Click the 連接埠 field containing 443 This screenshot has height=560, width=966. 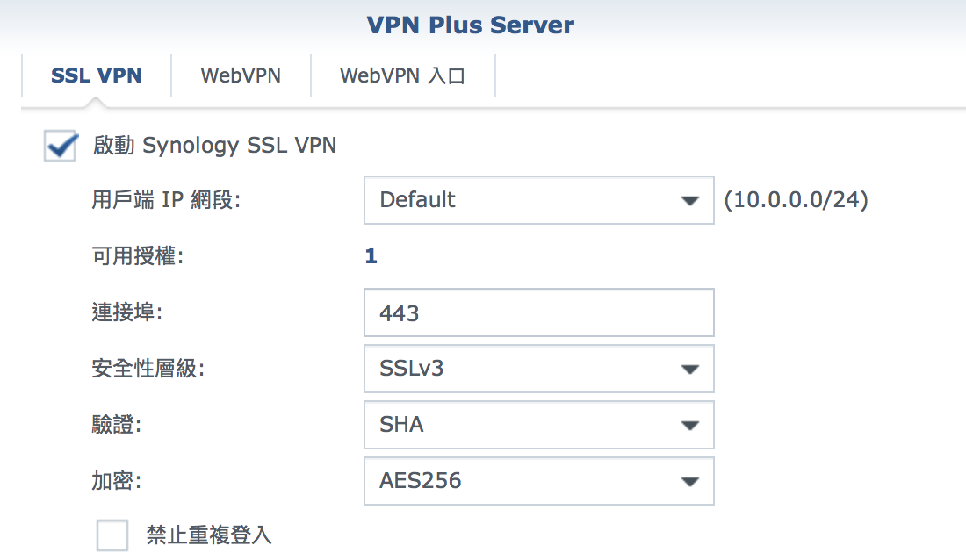pos(537,313)
